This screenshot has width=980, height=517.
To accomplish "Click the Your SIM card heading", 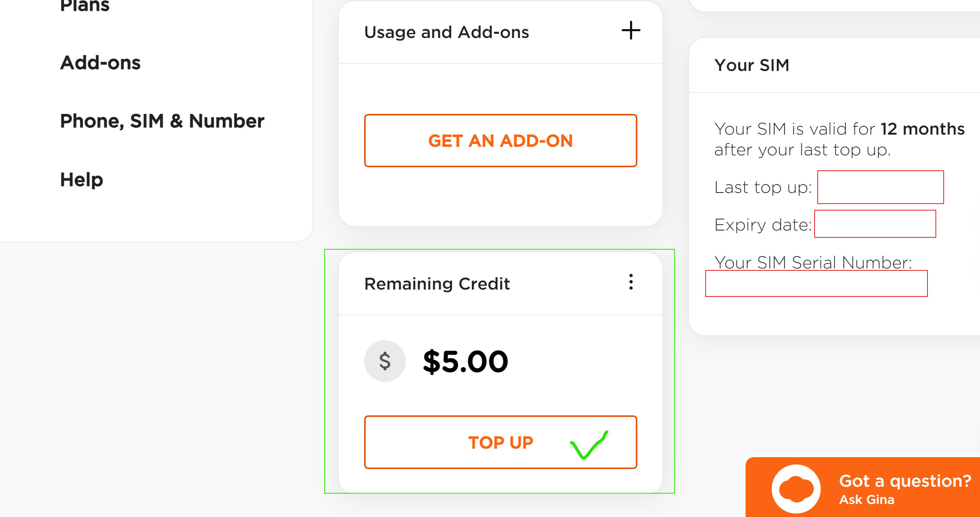I will (752, 65).
